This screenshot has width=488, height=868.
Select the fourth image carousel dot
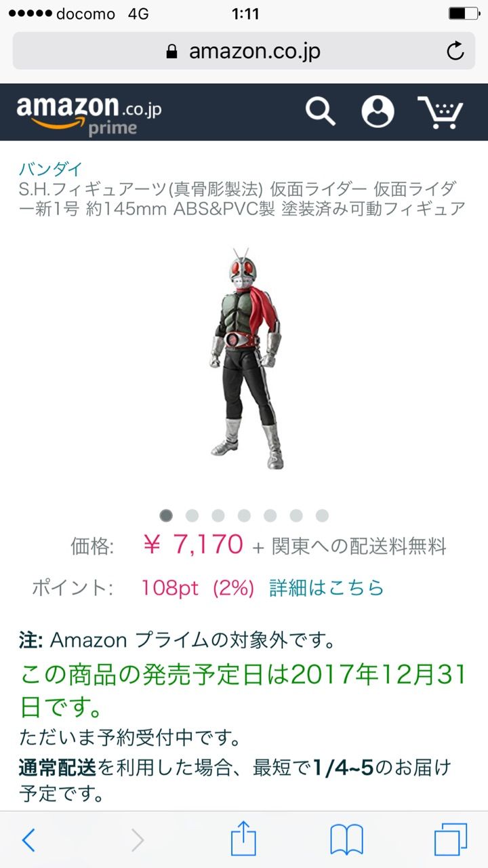[x=244, y=515]
